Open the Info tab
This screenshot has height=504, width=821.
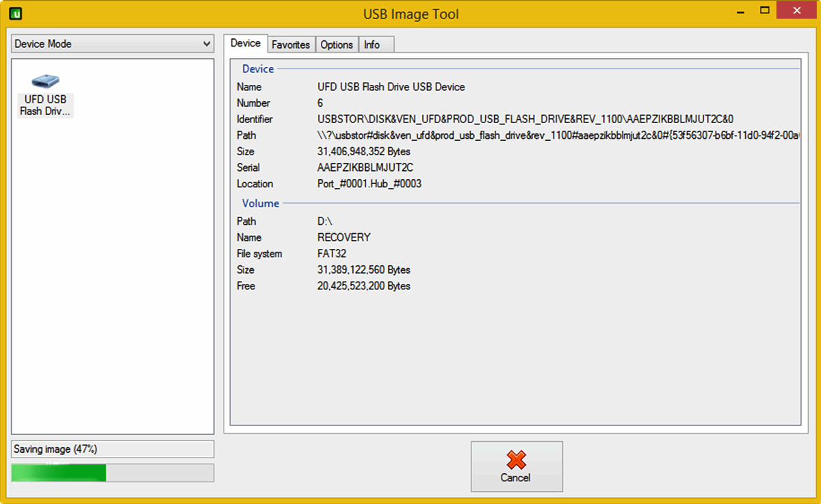(372, 44)
